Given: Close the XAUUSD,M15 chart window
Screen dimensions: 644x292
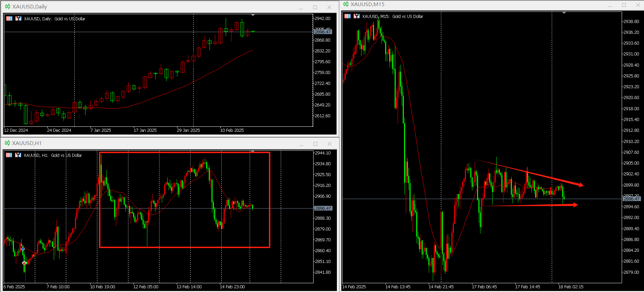Looking at the screenshot, I should point(638,5).
